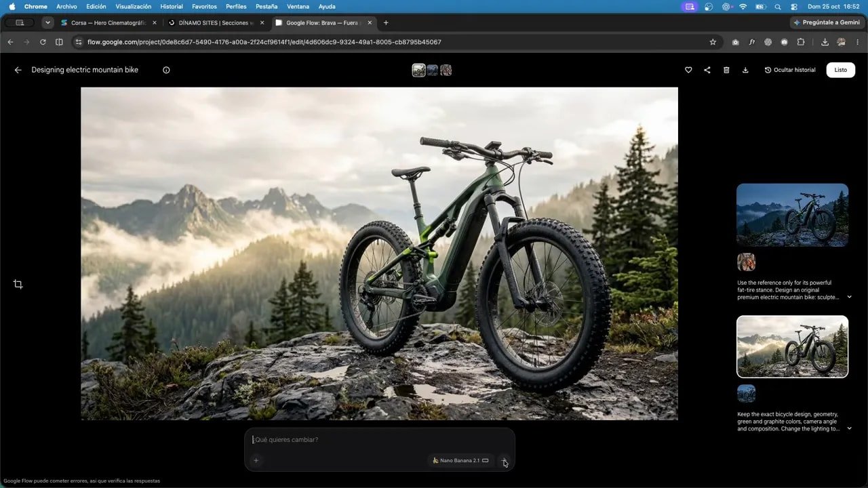The height and width of the screenshot is (488, 868).
Task: Switch to the Corsa — Hero Cinematográfico tab
Action: pos(108,22)
